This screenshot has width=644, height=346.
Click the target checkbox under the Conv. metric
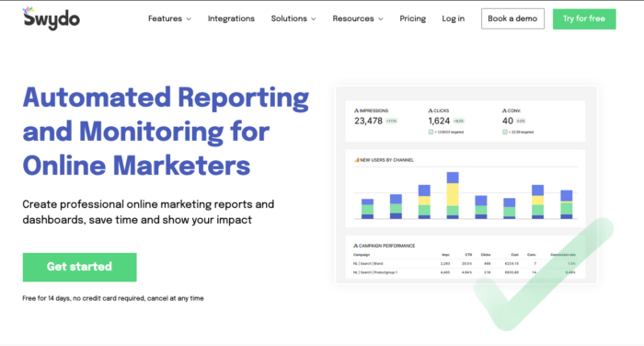(x=505, y=132)
